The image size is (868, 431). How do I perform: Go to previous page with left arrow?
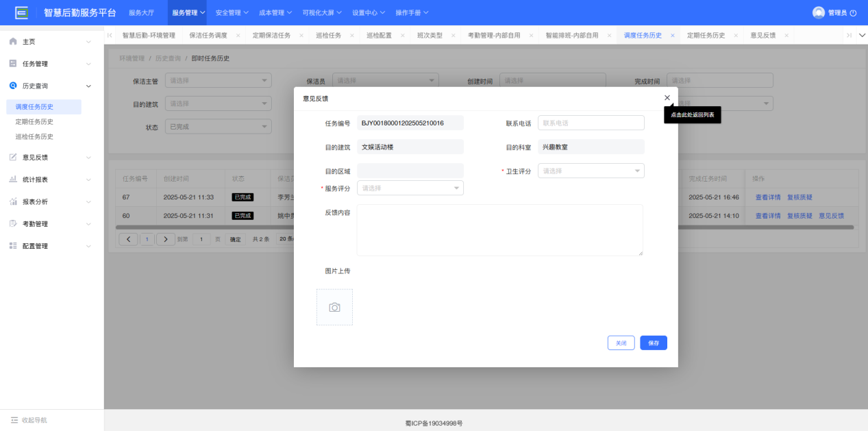(128, 239)
